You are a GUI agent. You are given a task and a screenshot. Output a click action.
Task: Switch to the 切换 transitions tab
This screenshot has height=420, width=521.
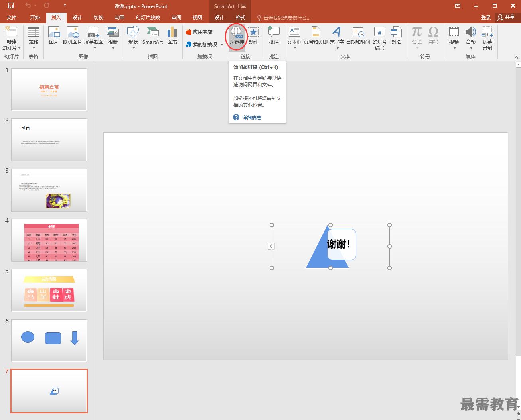[x=99, y=18]
